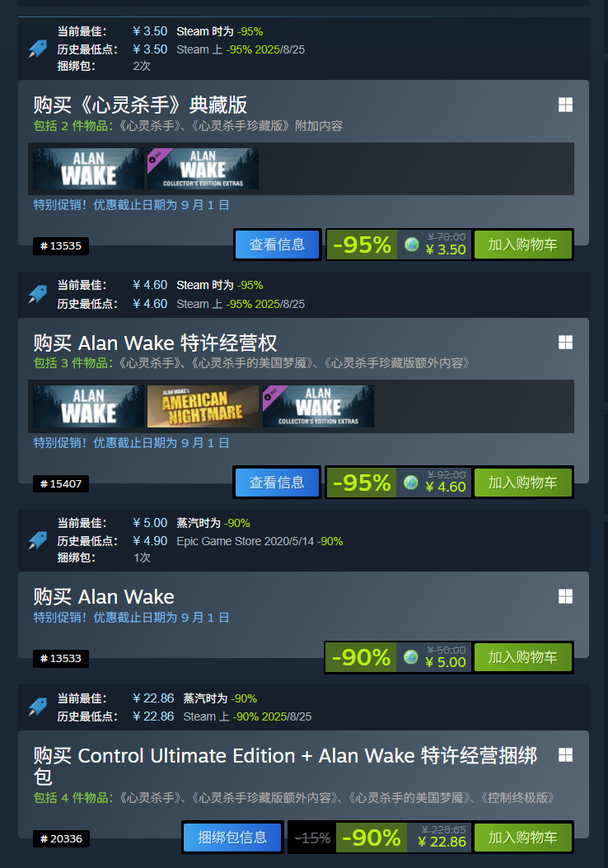Screen dimensions: 608x868
Task: Open the Collector's Edition Extras thumbnail in 典藏版
Action: point(203,168)
